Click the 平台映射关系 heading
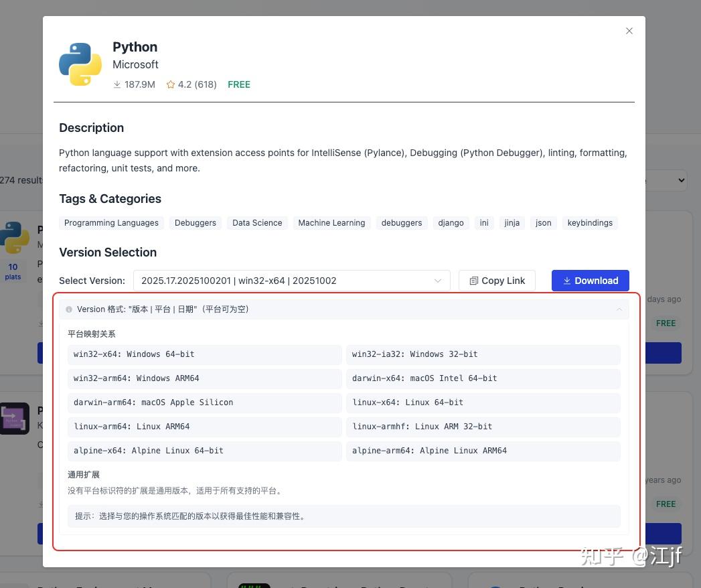This screenshot has width=701, height=588. (92, 334)
